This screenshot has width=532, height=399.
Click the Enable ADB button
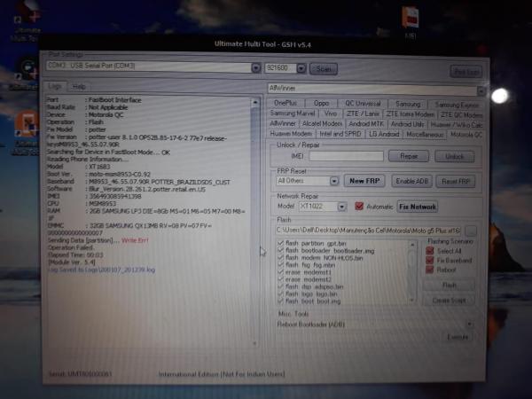click(412, 181)
